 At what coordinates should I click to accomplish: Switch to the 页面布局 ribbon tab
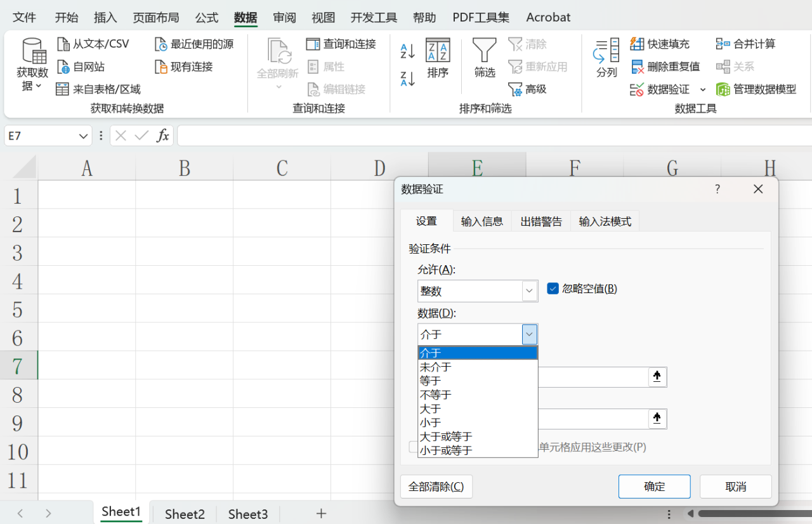pos(156,17)
